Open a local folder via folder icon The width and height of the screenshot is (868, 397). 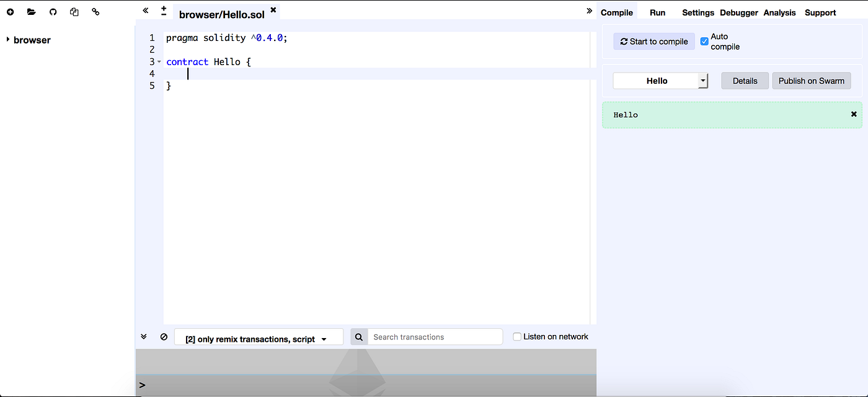(x=32, y=12)
